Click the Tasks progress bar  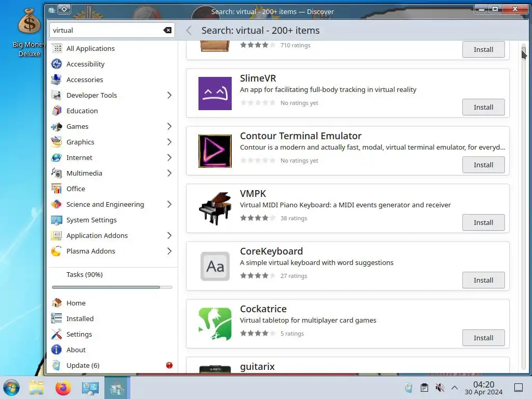112,287
